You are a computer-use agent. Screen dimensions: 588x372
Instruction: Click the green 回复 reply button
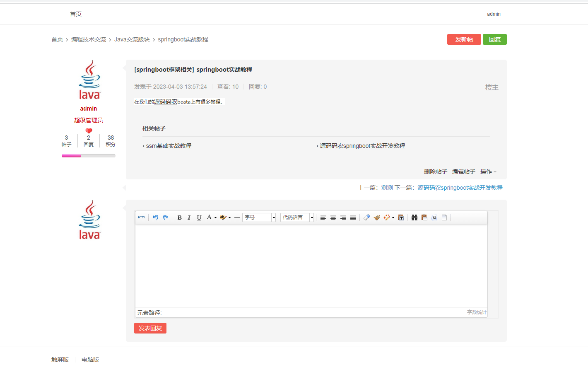click(x=495, y=39)
